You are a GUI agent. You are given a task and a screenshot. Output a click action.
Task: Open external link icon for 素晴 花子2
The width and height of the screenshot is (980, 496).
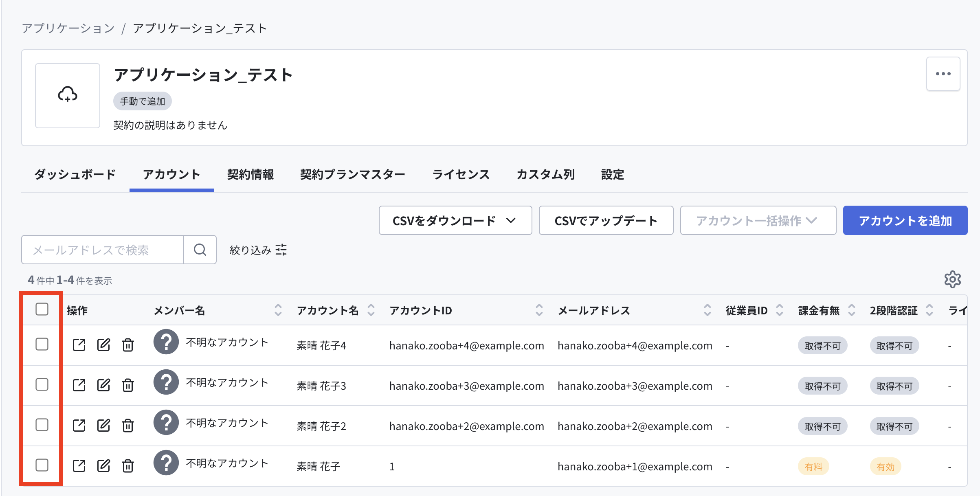[x=79, y=426]
